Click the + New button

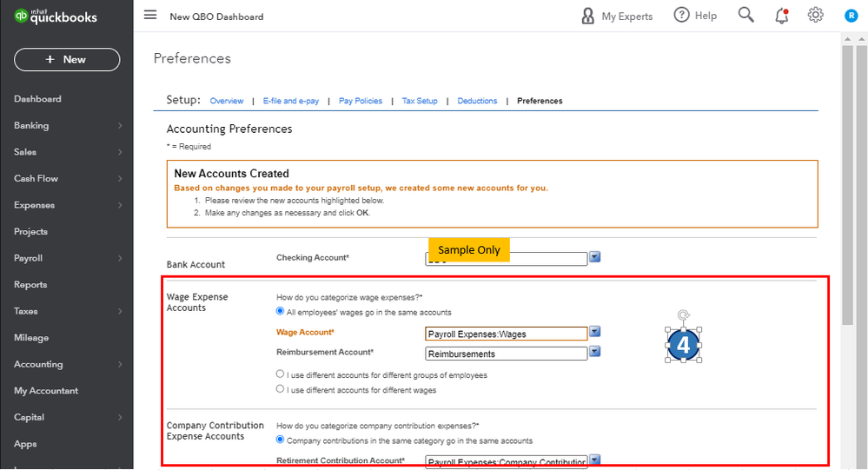67,59
